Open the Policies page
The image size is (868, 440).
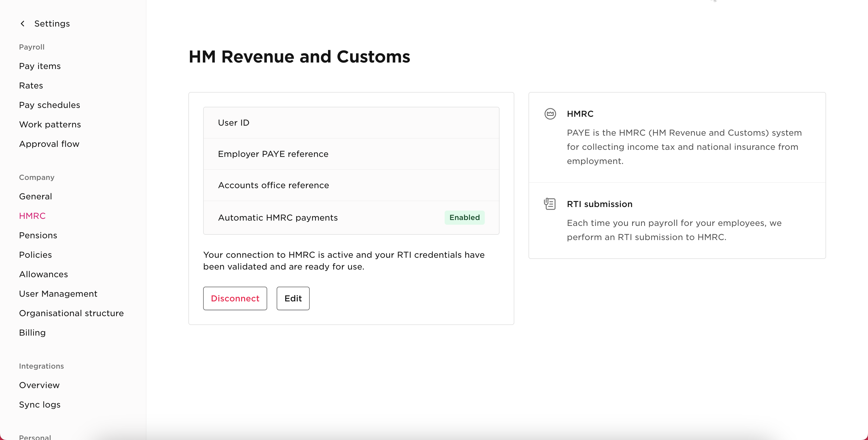(x=35, y=255)
